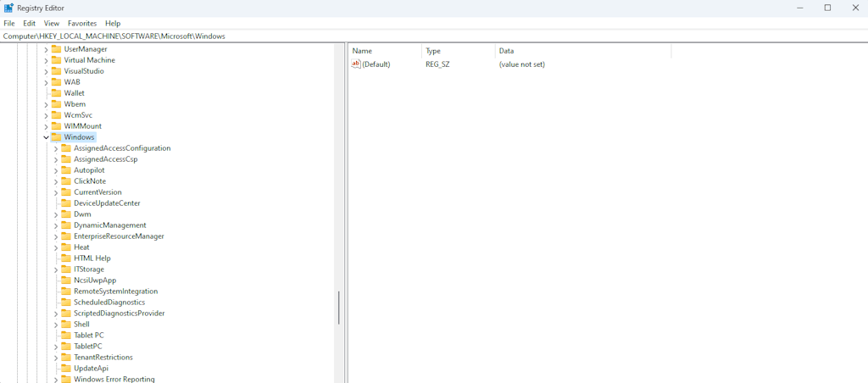
Task: Click the registry path address bar
Action: (434, 36)
